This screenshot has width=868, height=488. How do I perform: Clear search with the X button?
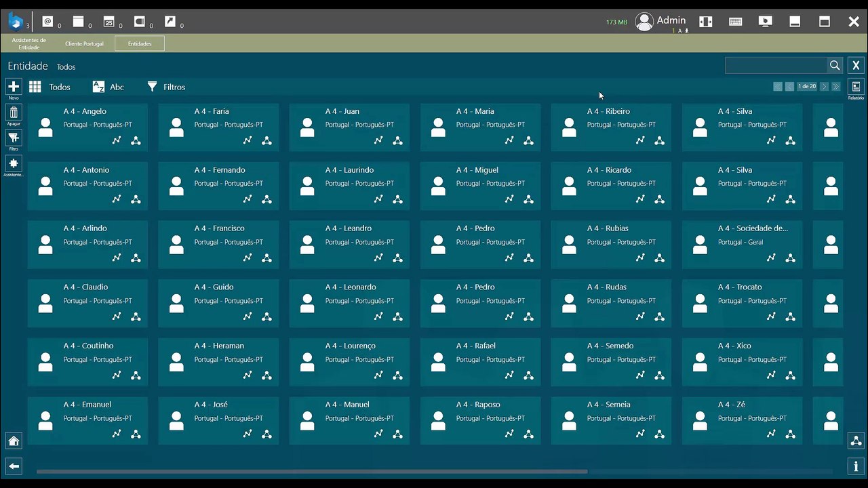pyautogui.click(x=856, y=66)
